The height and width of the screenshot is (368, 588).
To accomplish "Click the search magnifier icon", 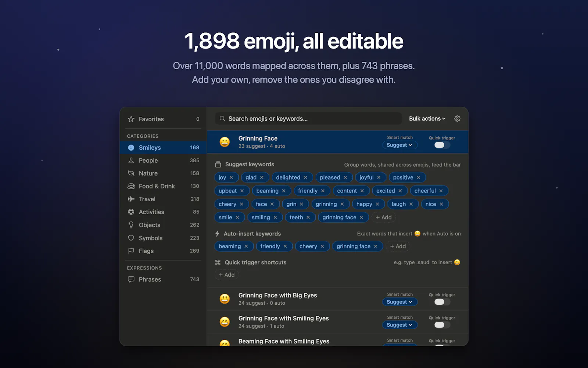I will [222, 118].
